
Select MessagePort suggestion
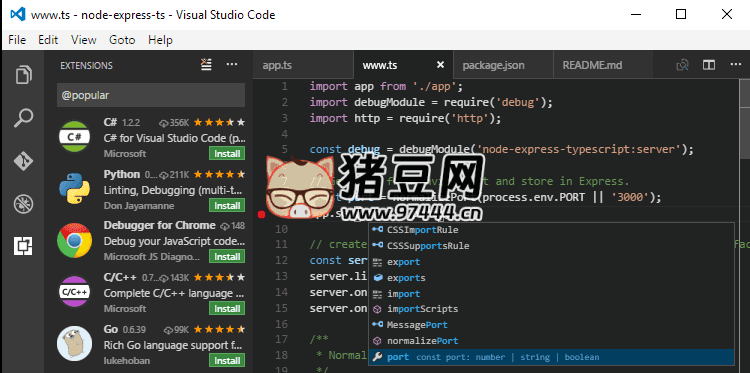coord(551,325)
